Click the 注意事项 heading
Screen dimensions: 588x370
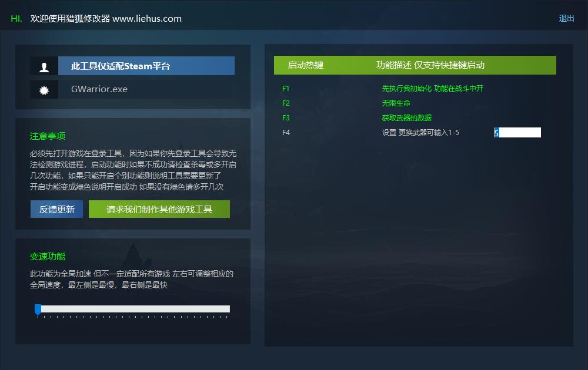click(x=48, y=136)
